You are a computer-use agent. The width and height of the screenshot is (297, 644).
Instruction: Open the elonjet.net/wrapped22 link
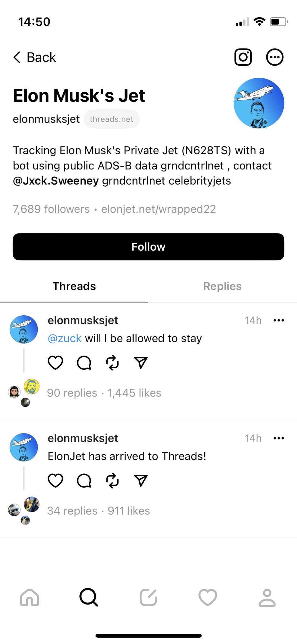tap(159, 209)
